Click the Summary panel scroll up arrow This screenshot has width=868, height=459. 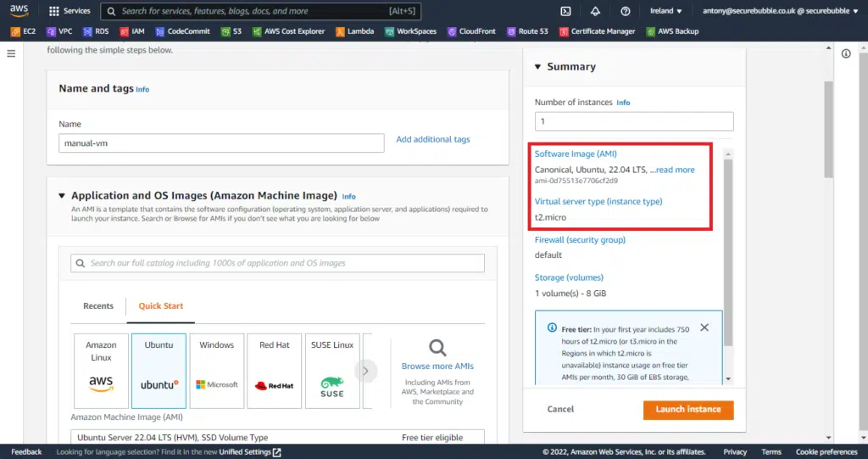[728, 154]
